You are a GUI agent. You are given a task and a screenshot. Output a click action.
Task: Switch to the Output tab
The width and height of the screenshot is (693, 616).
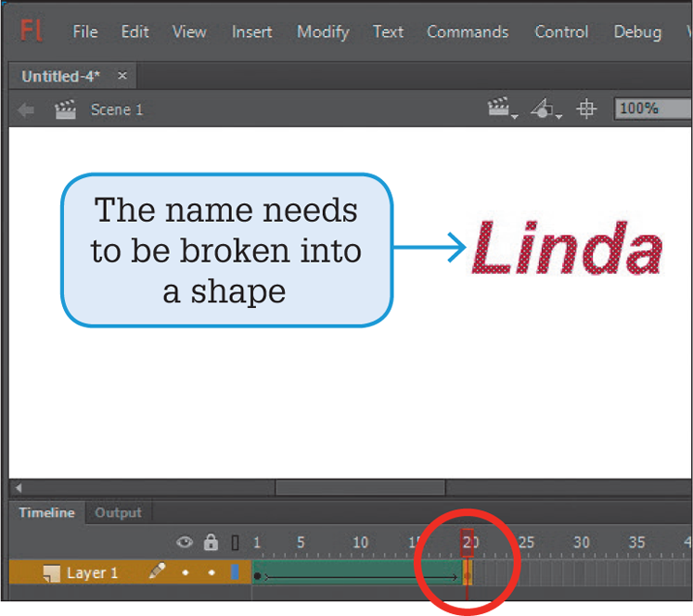tap(118, 513)
